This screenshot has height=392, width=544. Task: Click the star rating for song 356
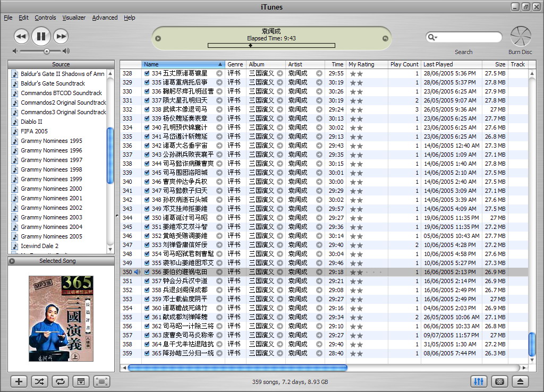pos(366,272)
